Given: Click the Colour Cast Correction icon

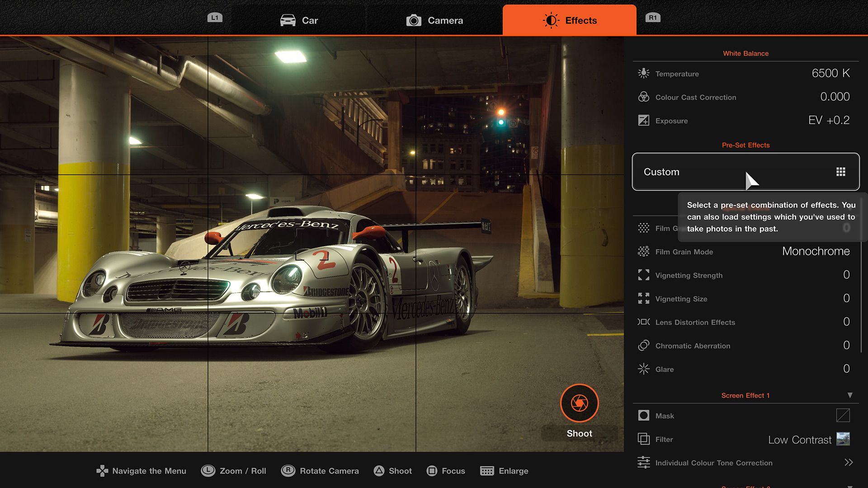Looking at the screenshot, I should [643, 97].
